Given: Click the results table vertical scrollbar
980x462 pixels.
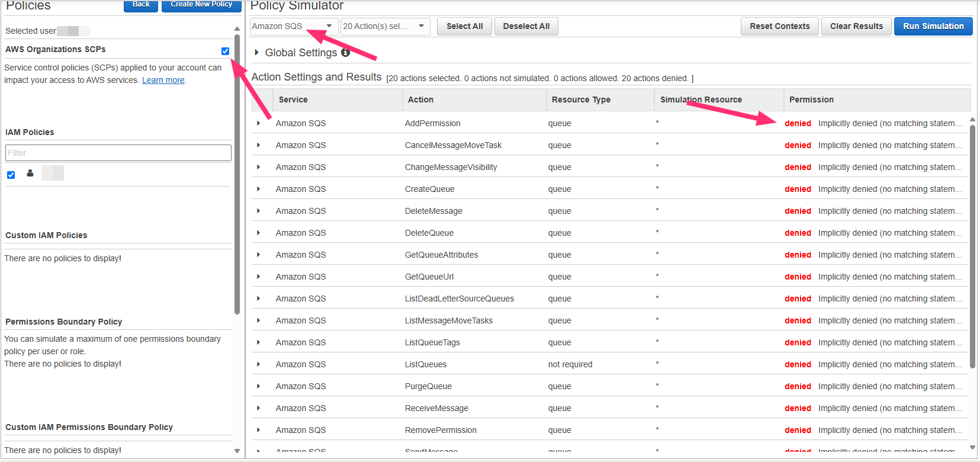Looking at the screenshot, I should point(972,246).
